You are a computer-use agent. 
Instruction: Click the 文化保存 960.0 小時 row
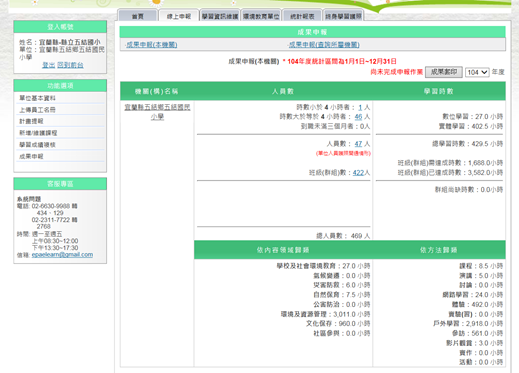tap(338, 324)
